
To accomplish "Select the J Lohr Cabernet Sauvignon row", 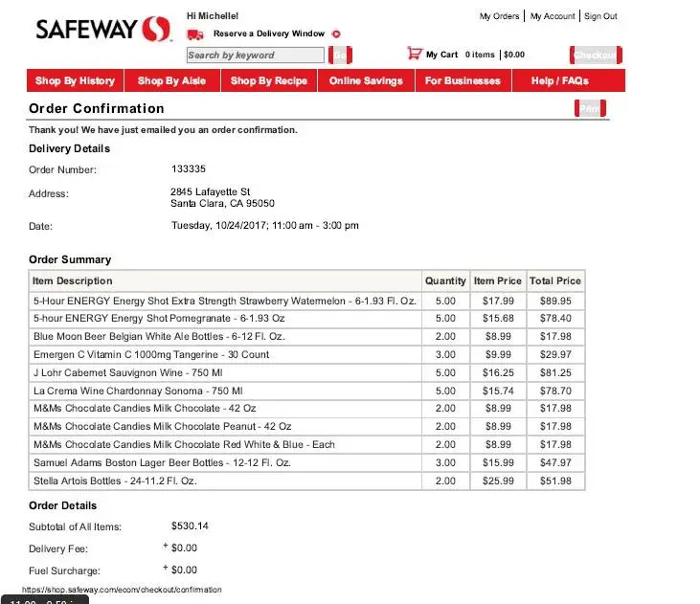I will pyautogui.click(x=306, y=372).
